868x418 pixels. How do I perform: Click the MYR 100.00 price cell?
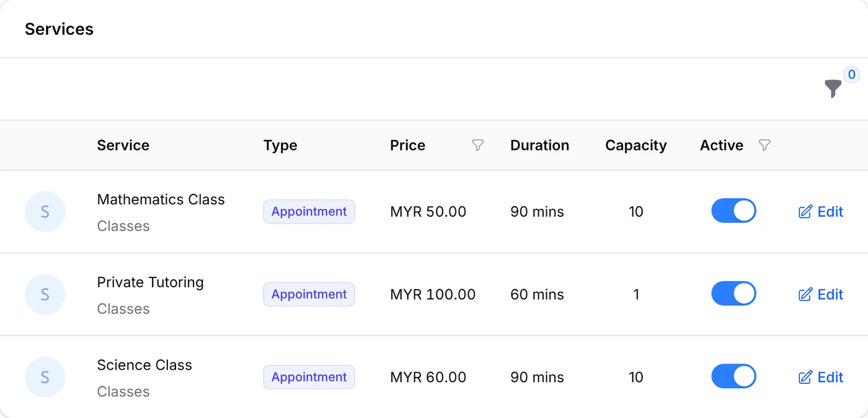433,294
